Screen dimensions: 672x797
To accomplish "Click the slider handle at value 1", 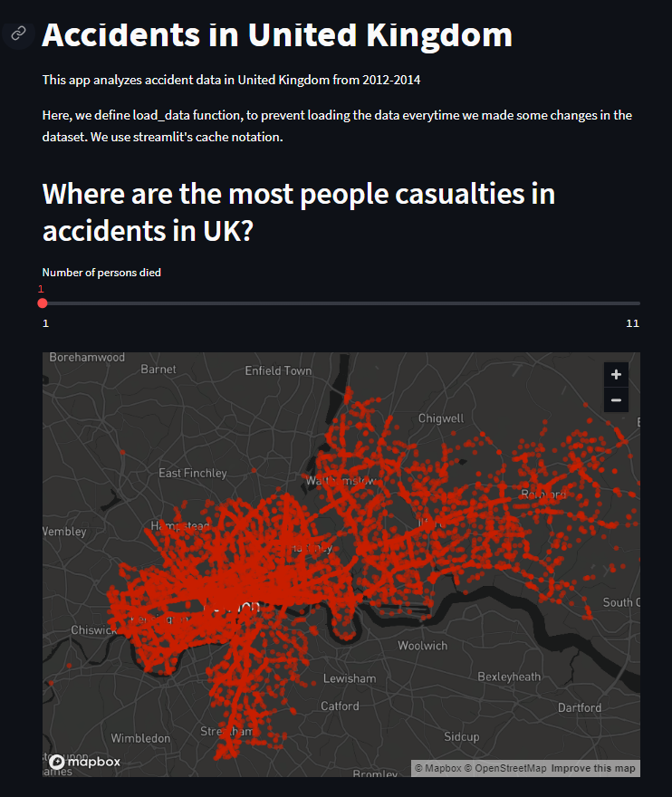I will click(x=43, y=303).
